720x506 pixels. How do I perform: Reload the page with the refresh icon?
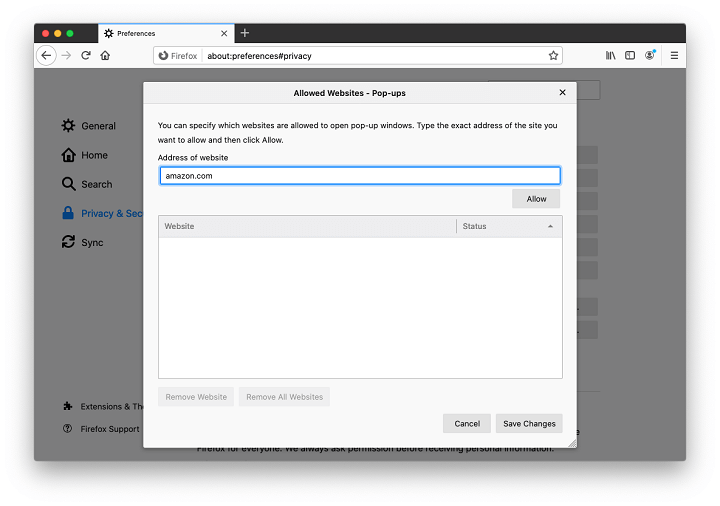coord(86,56)
